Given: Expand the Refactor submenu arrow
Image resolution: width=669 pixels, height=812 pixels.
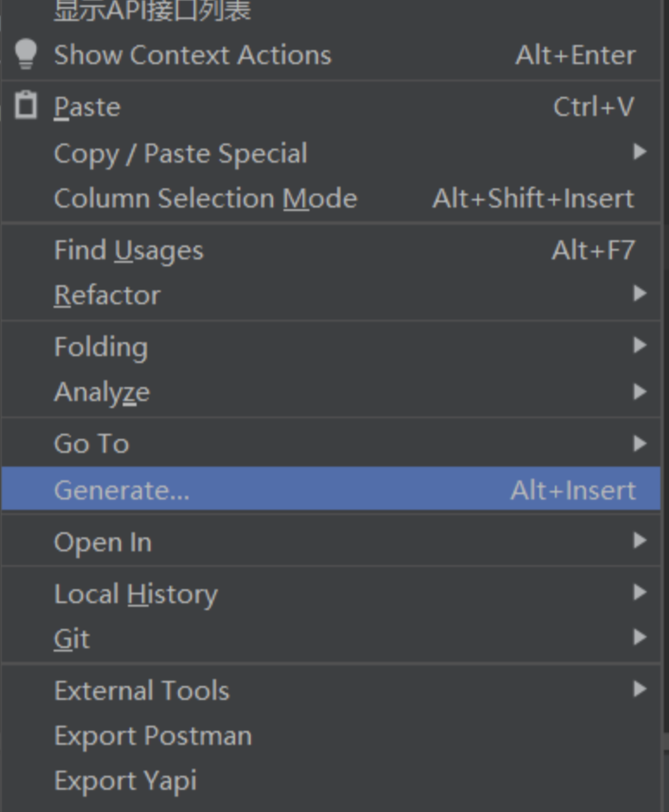Looking at the screenshot, I should tap(640, 294).
